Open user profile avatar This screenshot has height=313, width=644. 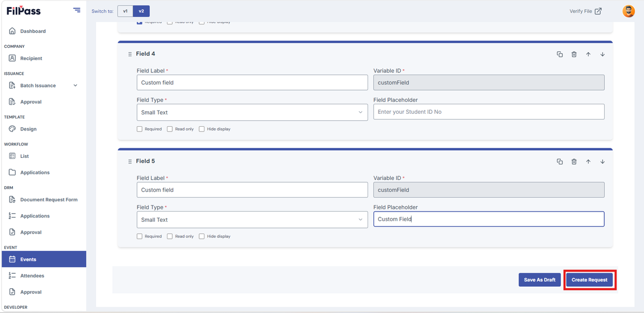point(628,11)
